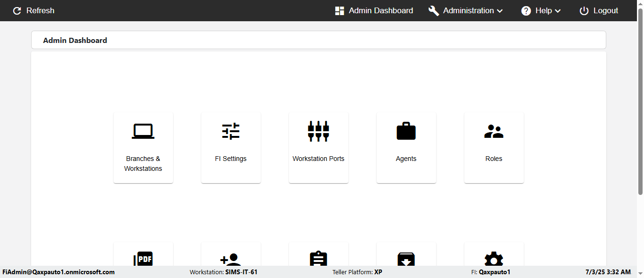Image resolution: width=644 pixels, height=278 pixels.
Task: Click the Logout text
Action: [606, 10]
